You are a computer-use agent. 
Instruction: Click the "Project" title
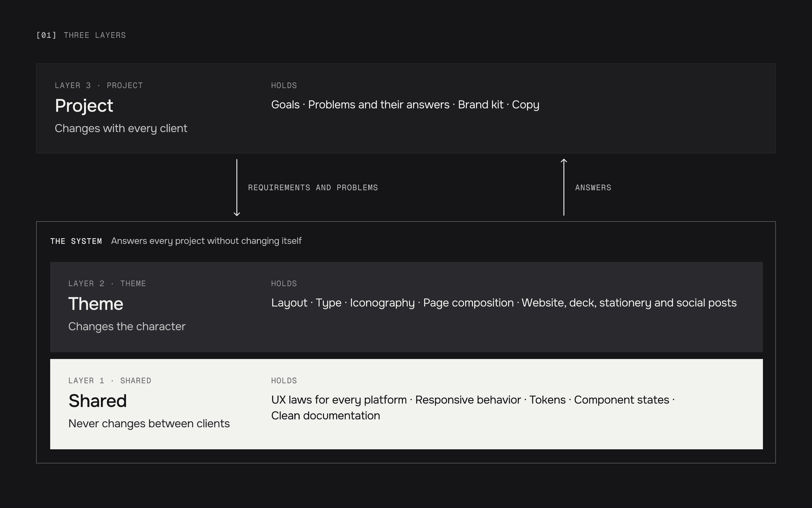pyautogui.click(x=84, y=106)
